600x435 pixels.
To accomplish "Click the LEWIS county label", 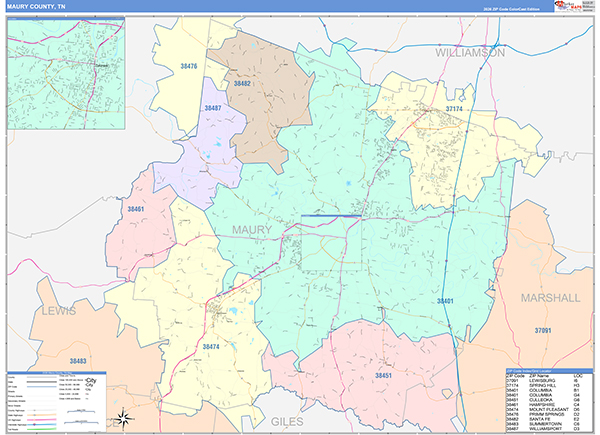I will point(59,311).
